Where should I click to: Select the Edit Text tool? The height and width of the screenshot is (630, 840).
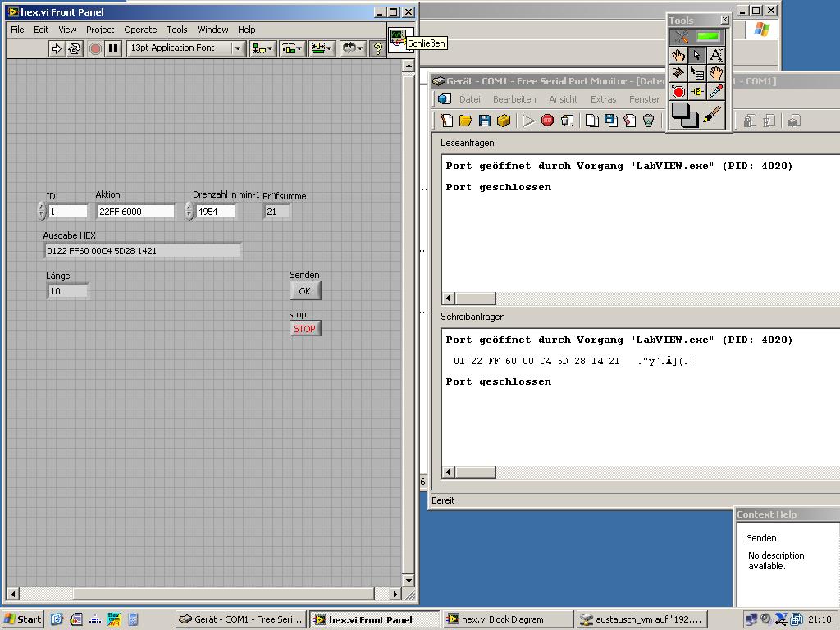[x=715, y=55]
